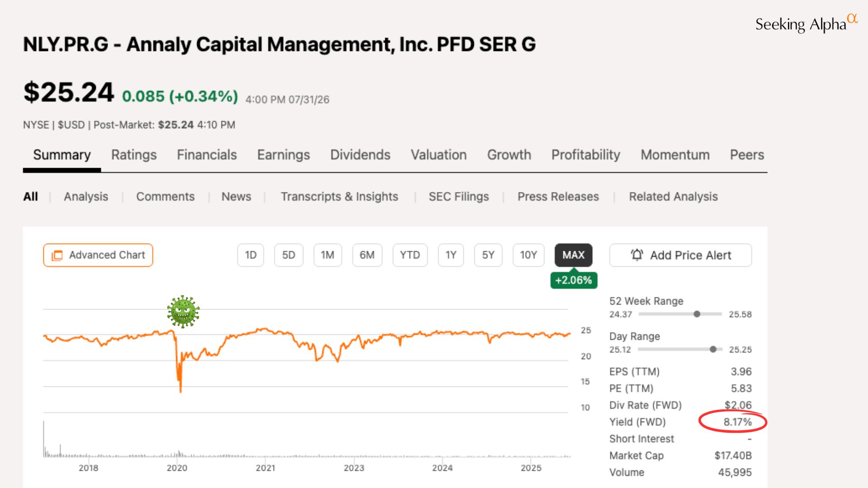Select the 1D chart range
This screenshot has width=868, height=488.
coord(250,255)
